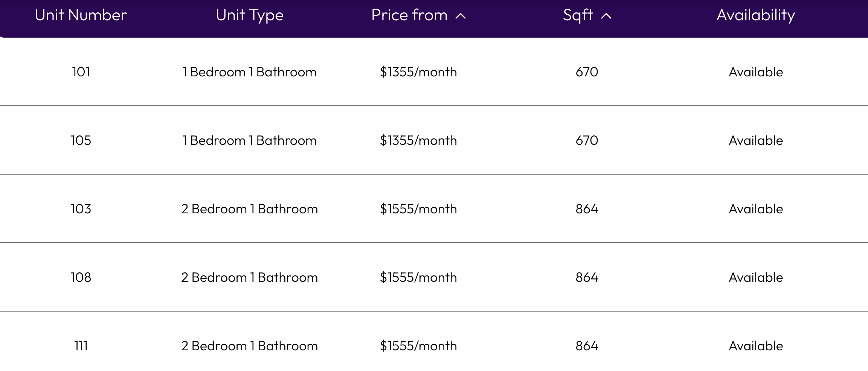
Task: Click Available status for unit 105
Action: tap(755, 140)
